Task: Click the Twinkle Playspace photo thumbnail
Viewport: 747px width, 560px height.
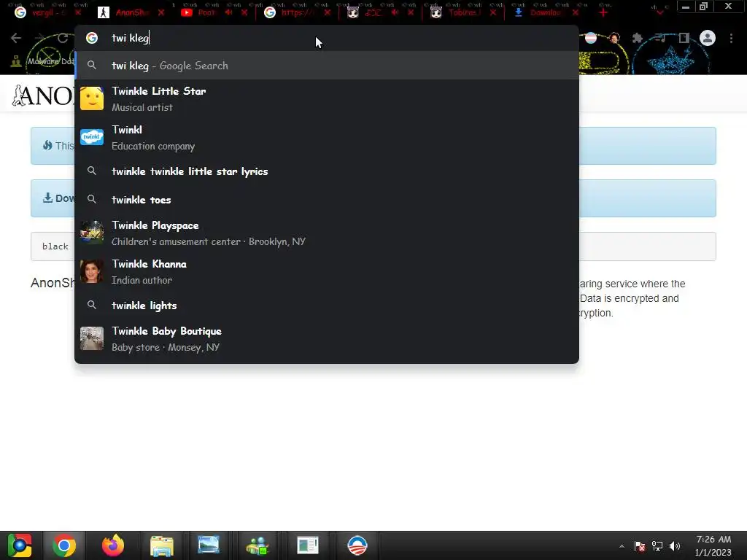Action: 92,233
